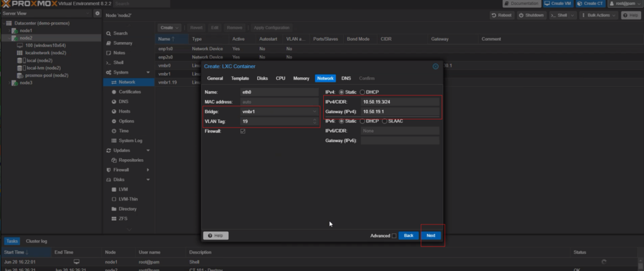This screenshot has height=271, width=644.
Task: Switch to the General tab
Action: (215, 79)
